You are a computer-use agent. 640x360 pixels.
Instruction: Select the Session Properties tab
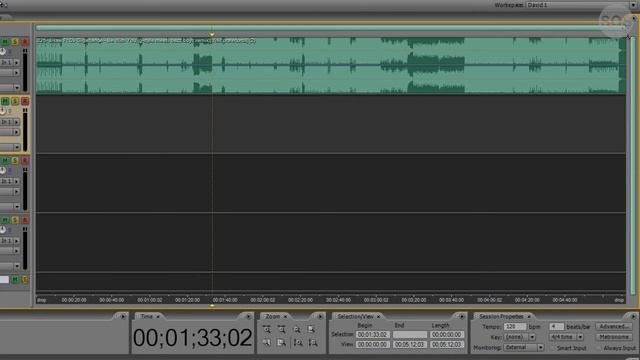click(501, 317)
